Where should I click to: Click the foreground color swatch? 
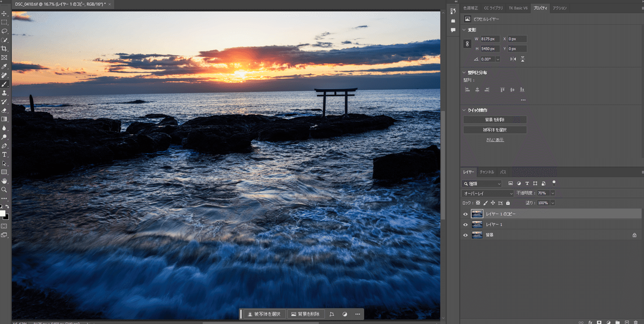pos(3,213)
